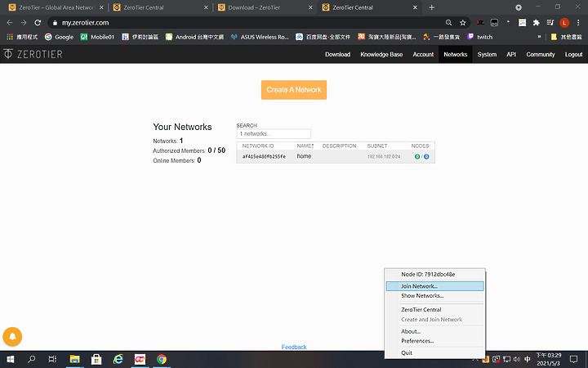Click subnet 192.168.192.0/24 cell
588x368 pixels.
[384, 156]
